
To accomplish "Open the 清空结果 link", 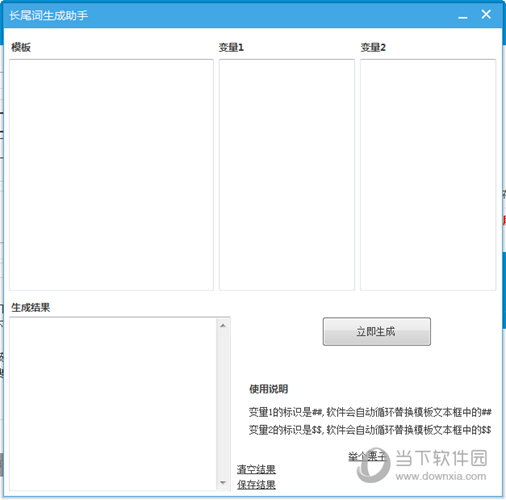I will pos(256,469).
